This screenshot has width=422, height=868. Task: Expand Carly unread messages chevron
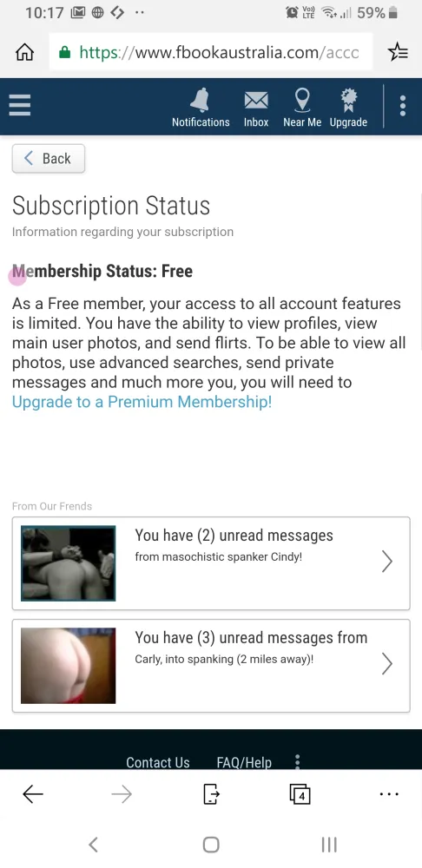[387, 663]
